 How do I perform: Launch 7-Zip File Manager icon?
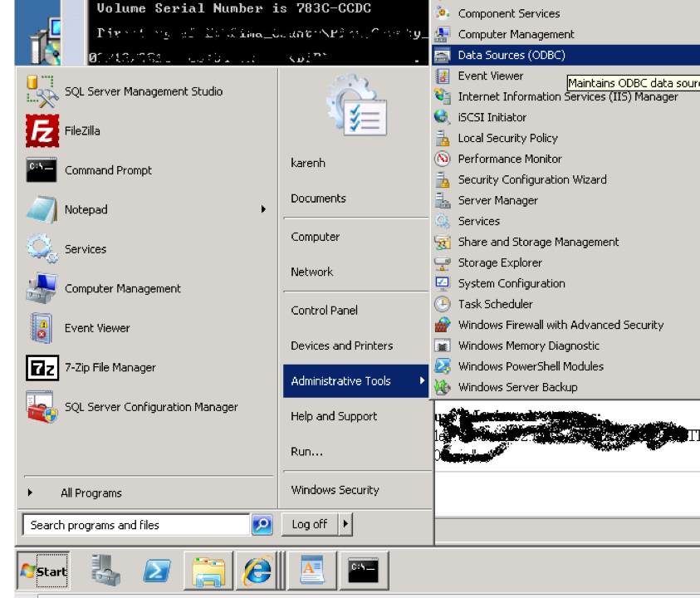(42, 368)
